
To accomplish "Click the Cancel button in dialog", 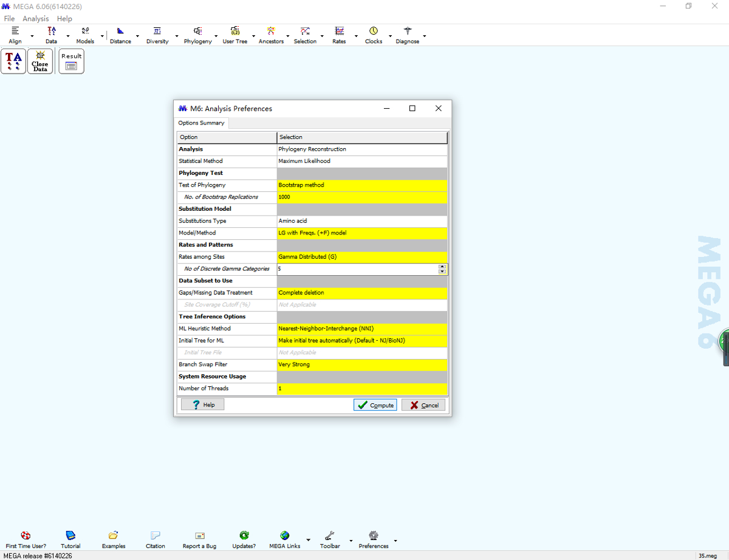I will click(423, 405).
